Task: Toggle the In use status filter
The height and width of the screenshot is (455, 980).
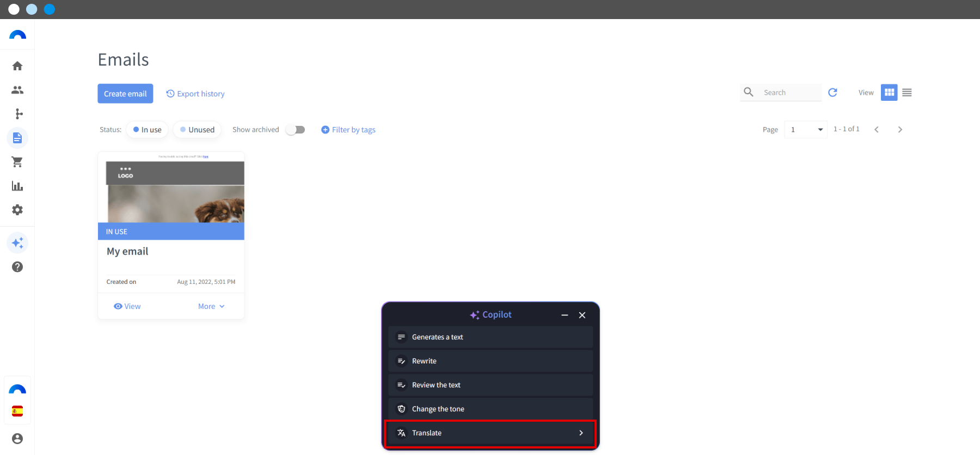Action: coord(147,130)
